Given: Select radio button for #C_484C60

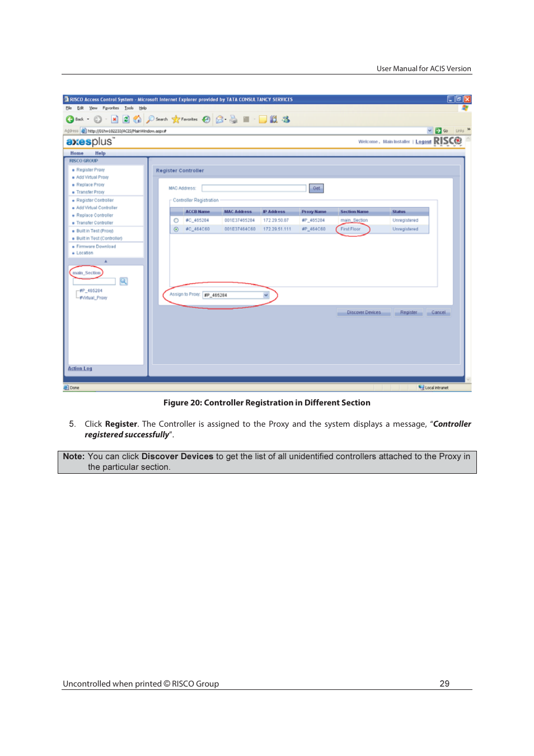Looking at the screenshot, I should click(x=176, y=229).
